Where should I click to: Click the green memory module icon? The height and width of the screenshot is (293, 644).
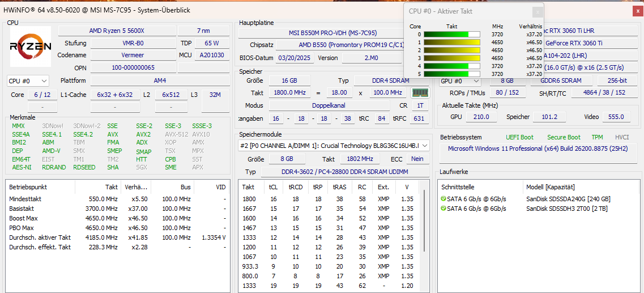click(420, 93)
